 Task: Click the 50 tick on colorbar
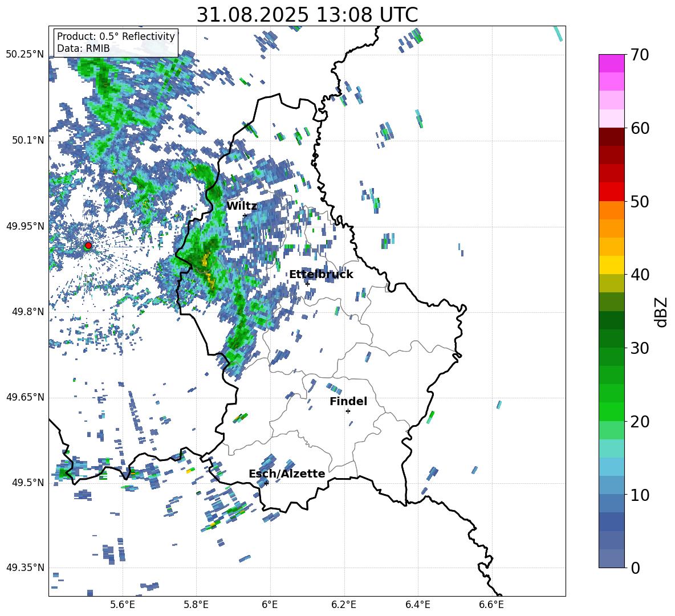(640, 202)
